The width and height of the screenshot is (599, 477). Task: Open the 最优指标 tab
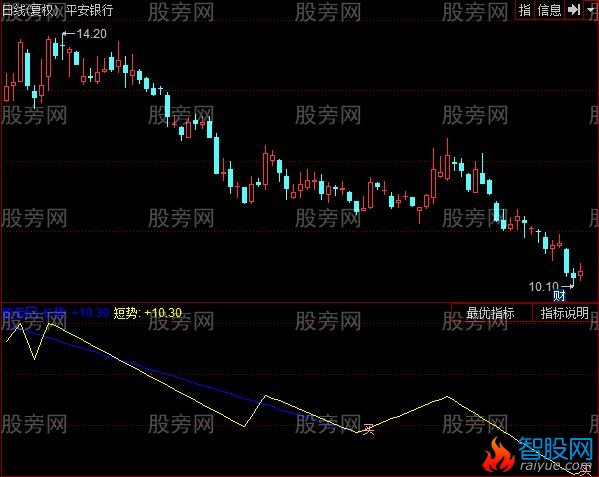click(491, 313)
